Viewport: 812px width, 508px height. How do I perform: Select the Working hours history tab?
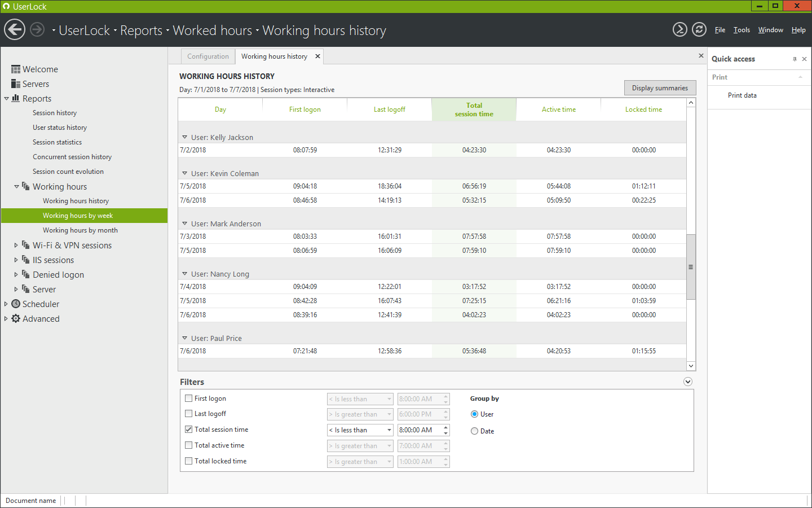[274, 56]
